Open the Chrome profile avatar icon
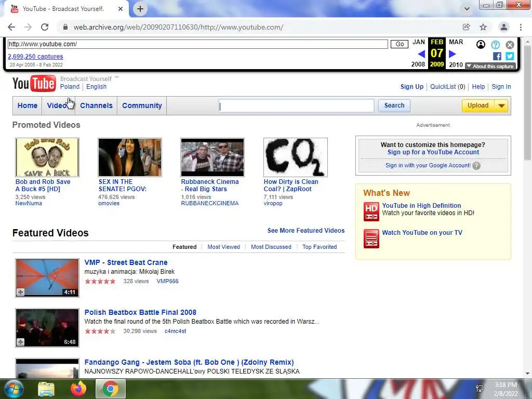The image size is (532, 399). point(504,27)
